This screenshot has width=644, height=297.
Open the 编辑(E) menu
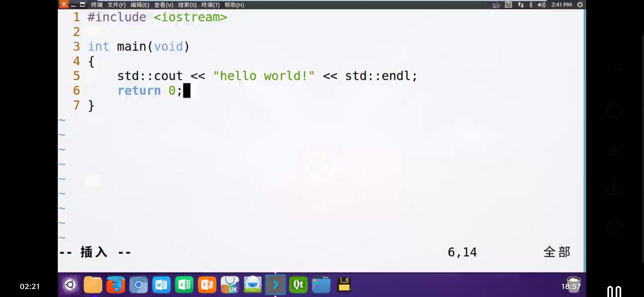coord(140,5)
